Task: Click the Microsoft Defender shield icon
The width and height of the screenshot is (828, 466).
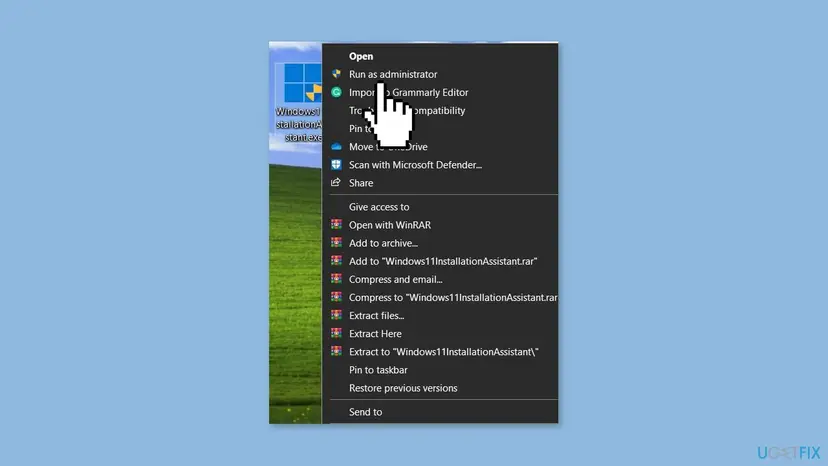Action: point(336,164)
